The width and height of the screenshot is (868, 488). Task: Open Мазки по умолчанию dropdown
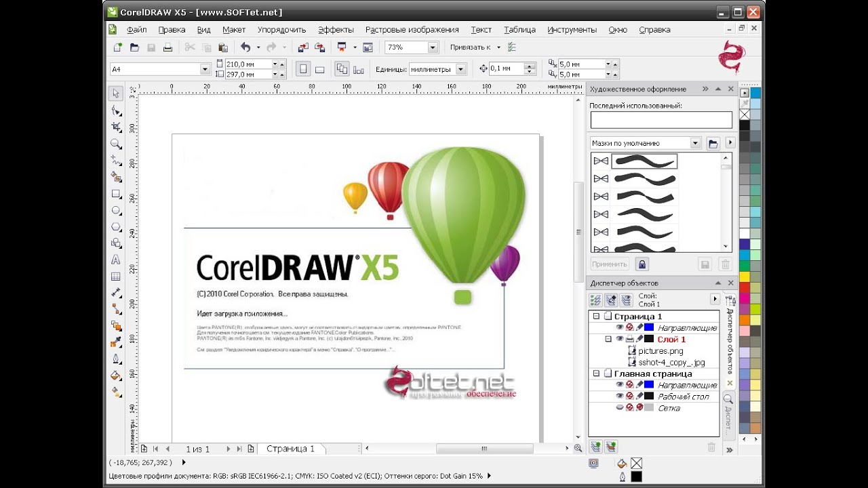point(695,143)
